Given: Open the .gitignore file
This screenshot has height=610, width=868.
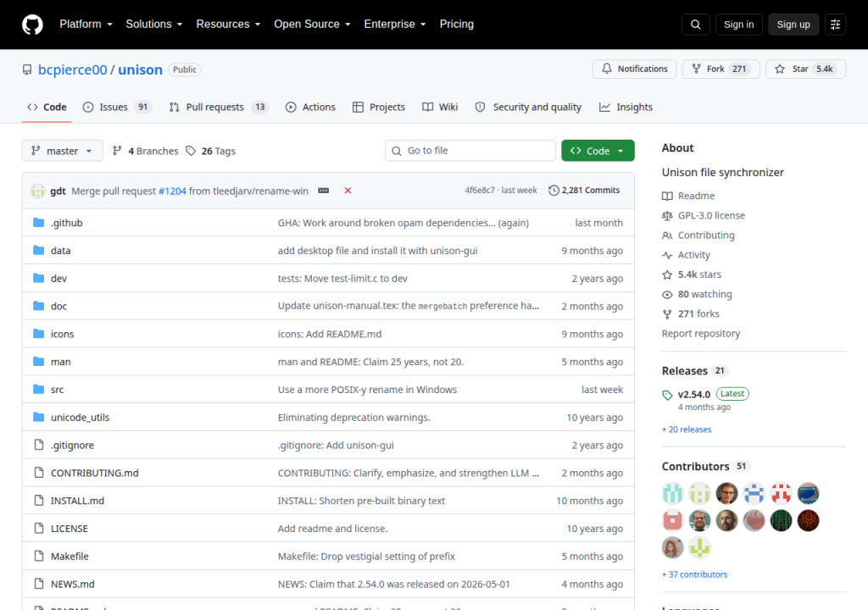Looking at the screenshot, I should click(72, 445).
